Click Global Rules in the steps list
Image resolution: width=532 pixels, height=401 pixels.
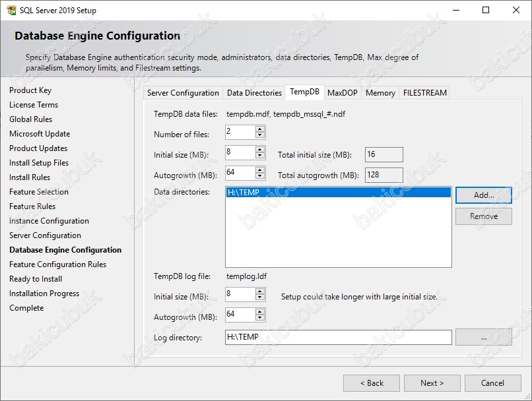pyautogui.click(x=31, y=119)
